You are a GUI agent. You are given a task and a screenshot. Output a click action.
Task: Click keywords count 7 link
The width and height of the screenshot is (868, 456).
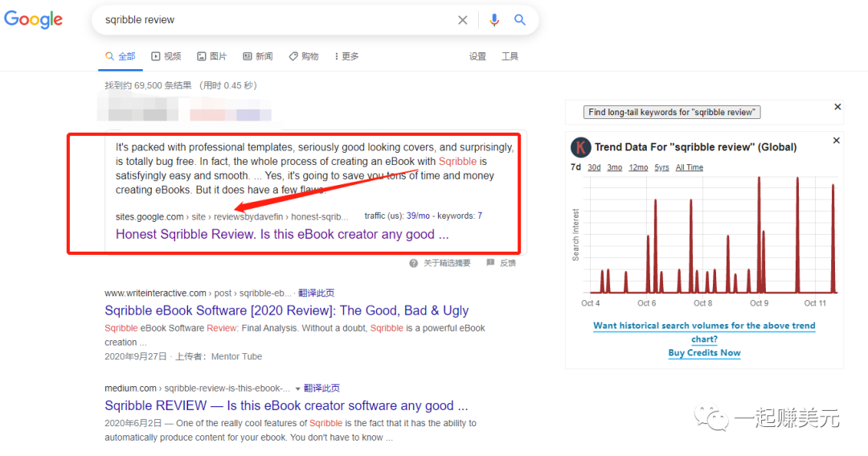(480, 216)
